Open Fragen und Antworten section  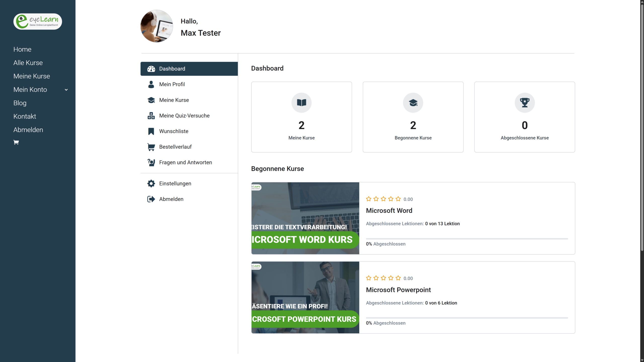pyautogui.click(x=185, y=162)
